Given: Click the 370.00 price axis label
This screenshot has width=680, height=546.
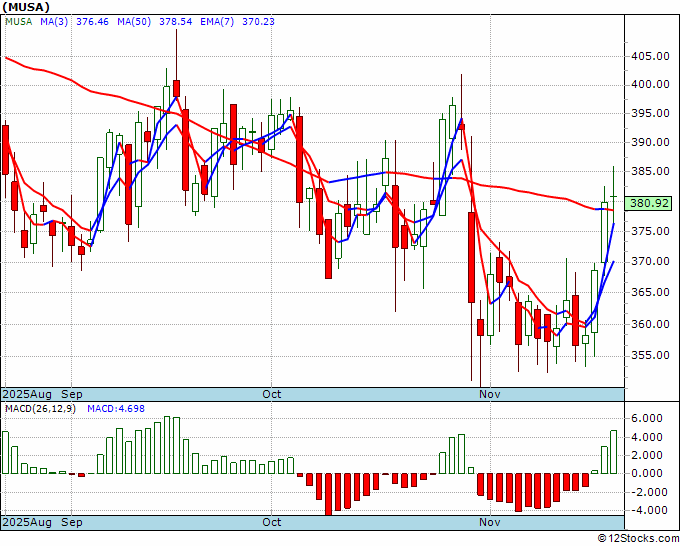Looking at the screenshot, I should 650,262.
